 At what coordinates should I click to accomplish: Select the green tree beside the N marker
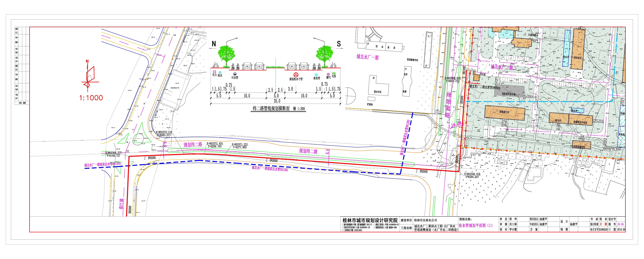[226, 56]
